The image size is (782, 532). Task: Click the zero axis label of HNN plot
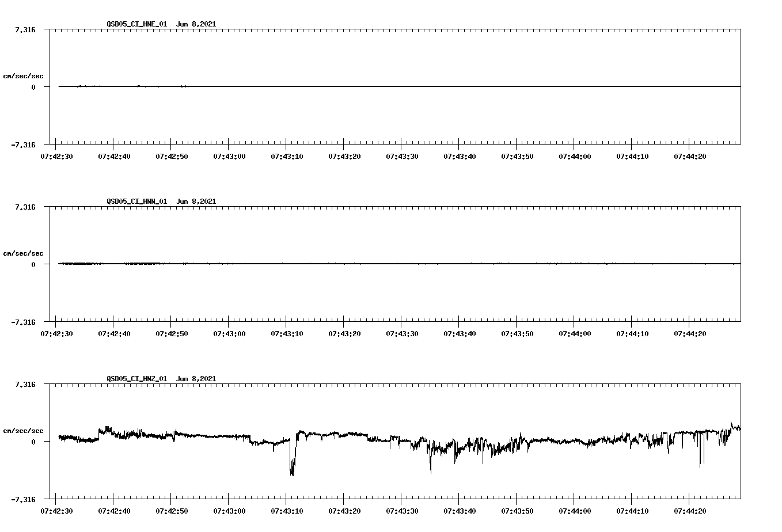coord(33,264)
